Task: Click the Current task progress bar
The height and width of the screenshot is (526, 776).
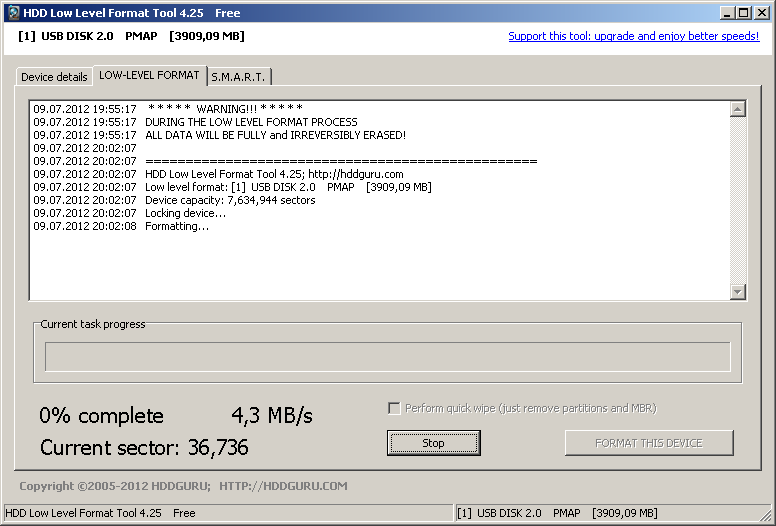Action: point(387,357)
